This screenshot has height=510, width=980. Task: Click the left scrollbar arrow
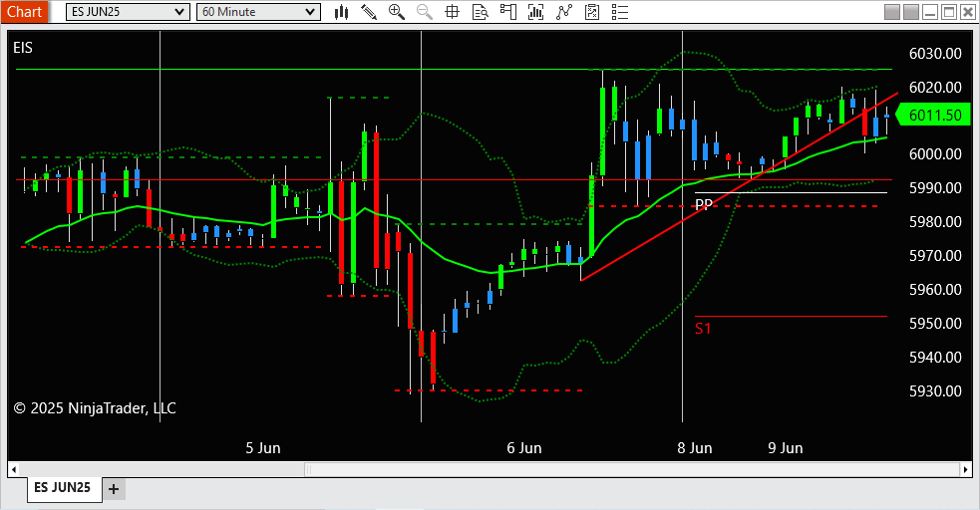tap(13, 469)
